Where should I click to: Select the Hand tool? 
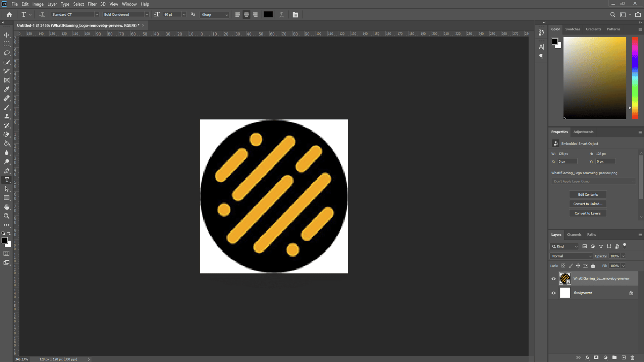pyautogui.click(x=7, y=207)
